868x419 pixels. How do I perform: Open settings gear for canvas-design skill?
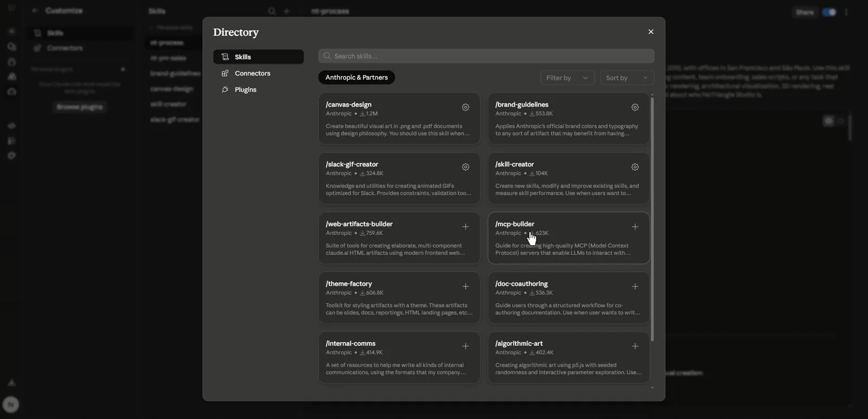point(465,107)
